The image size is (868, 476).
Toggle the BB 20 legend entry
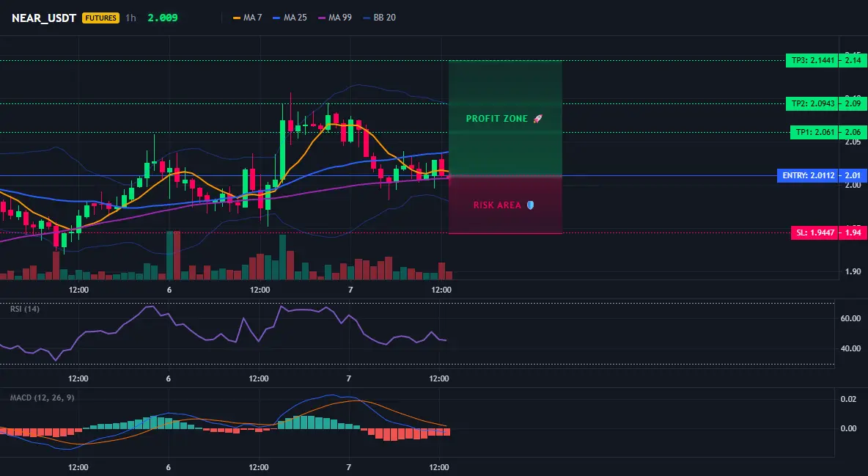(380, 18)
